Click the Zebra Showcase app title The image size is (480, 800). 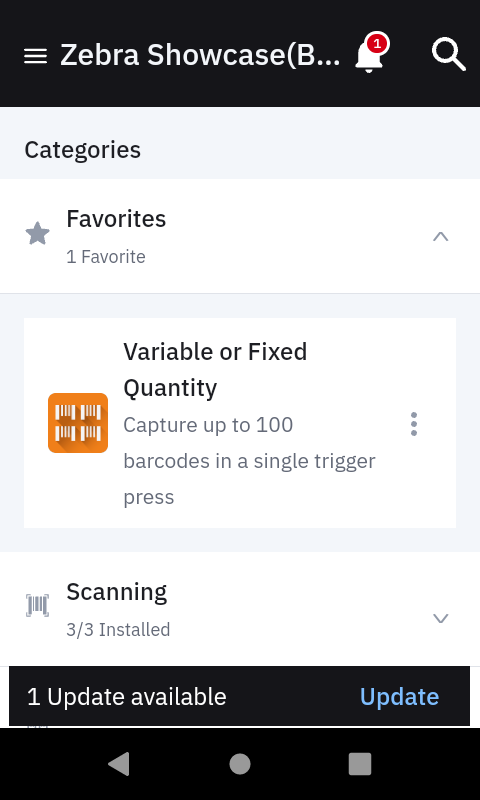click(200, 55)
